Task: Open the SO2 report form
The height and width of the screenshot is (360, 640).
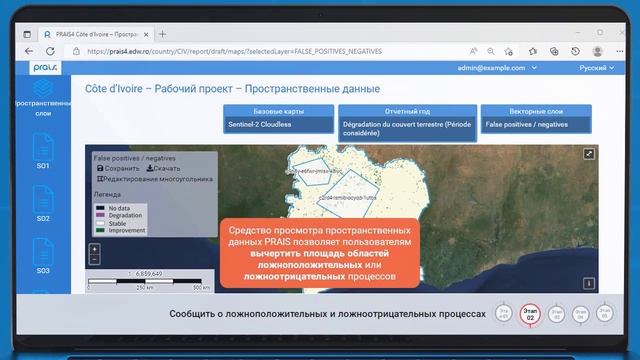Action: coord(43,203)
